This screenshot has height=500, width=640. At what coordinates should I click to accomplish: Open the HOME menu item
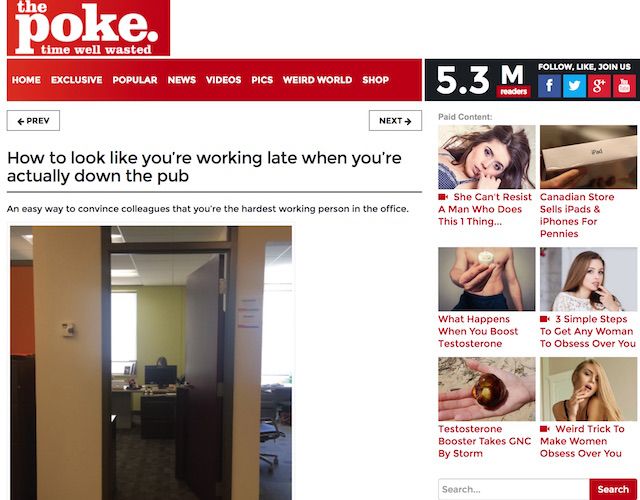pos(26,80)
